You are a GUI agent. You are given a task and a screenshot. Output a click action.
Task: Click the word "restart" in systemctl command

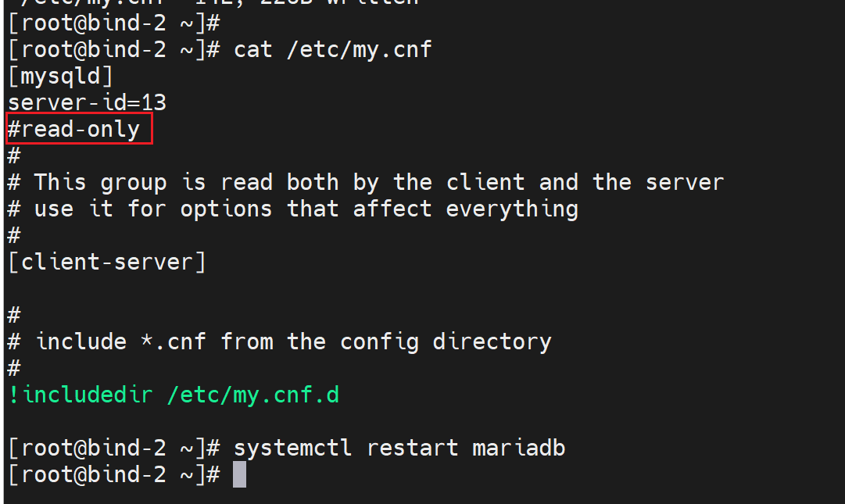tap(412, 448)
